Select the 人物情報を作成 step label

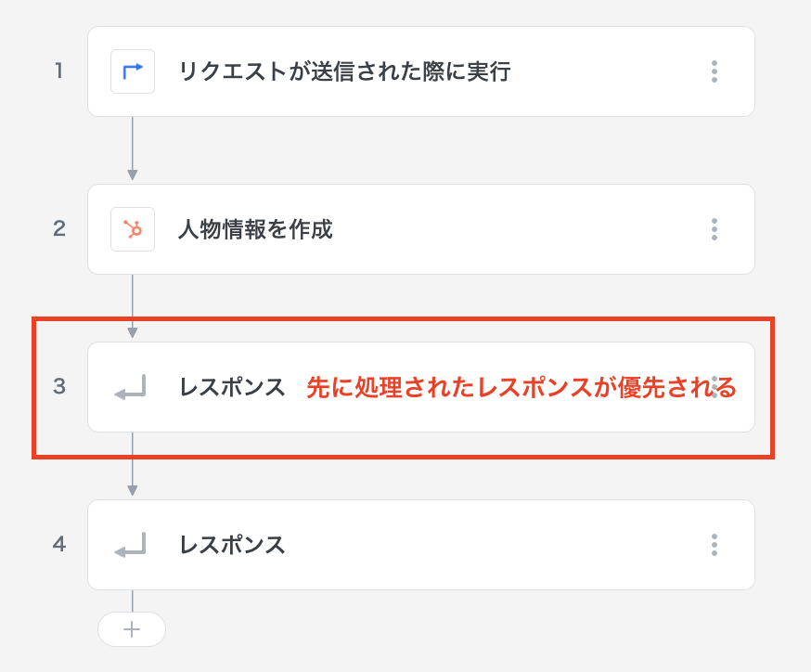pos(254,229)
